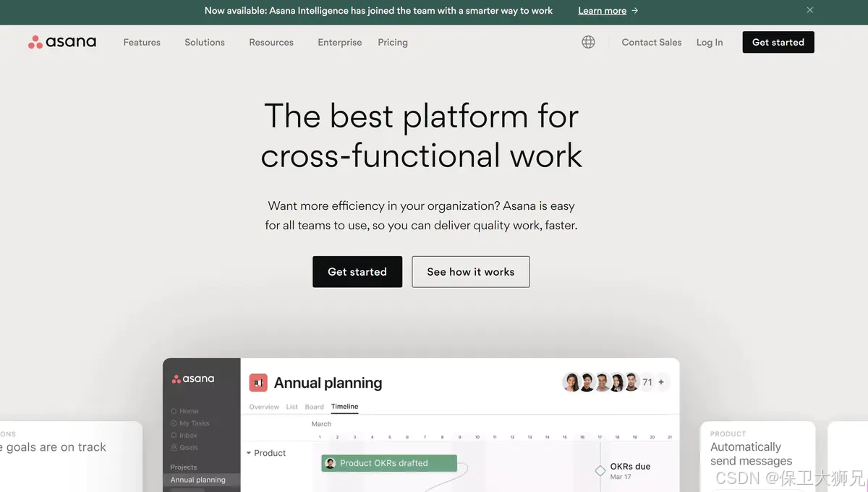Click See how it works button

(x=471, y=271)
